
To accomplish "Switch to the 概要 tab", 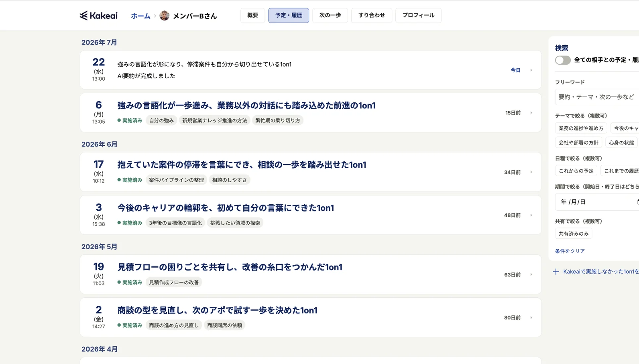I will click(252, 15).
